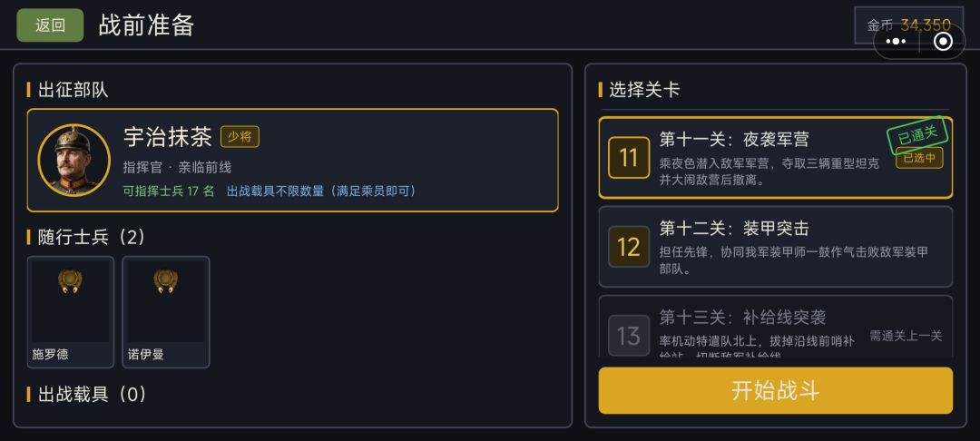Start the battle with 开始战斗
Screen dimensions: 980x441
[776, 390]
